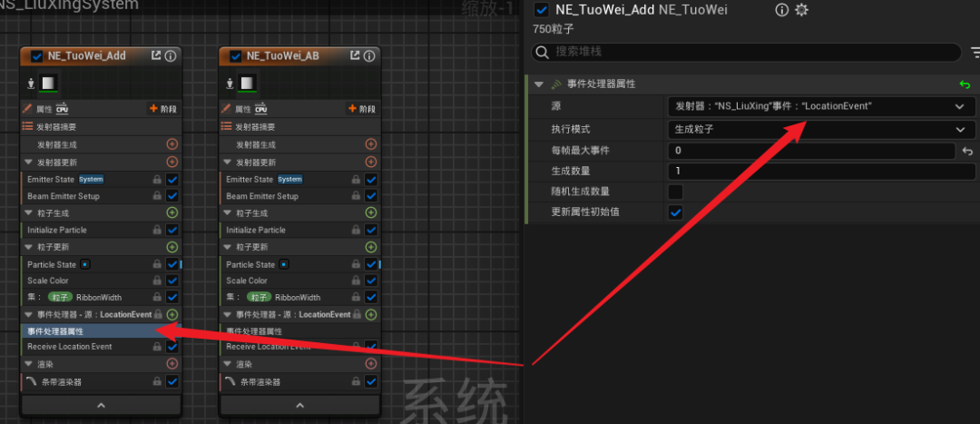This screenshot has width=980, height=424.
Task: Collapse 事件处理器属性 section in selection panel
Action: point(539,84)
